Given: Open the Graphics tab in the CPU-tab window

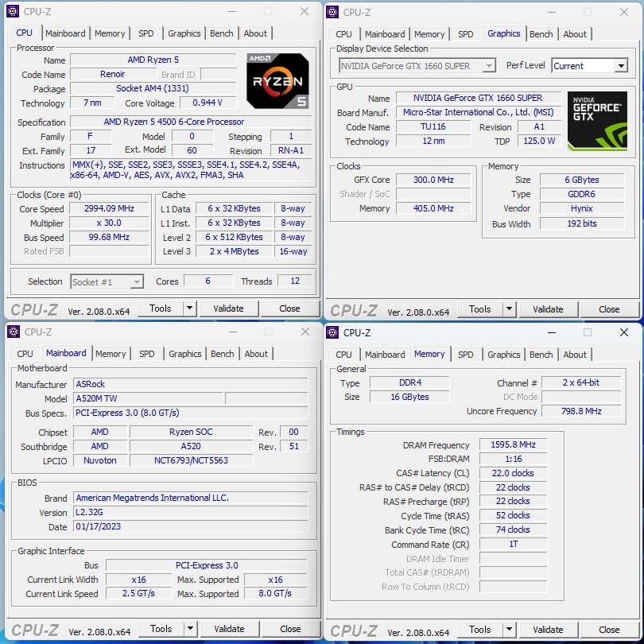Looking at the screenshot, I should pyautogui.click(x=184, y=33).
